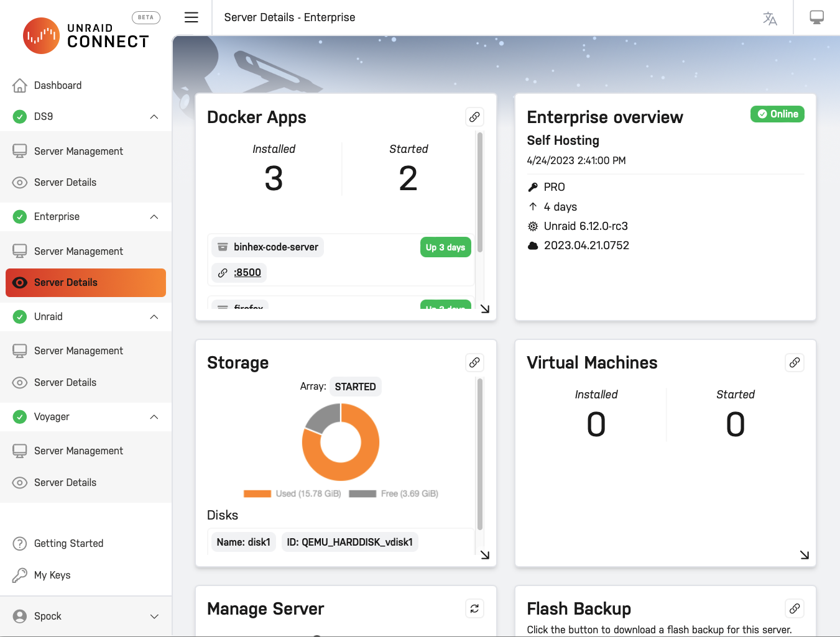Screen dimensions: 840x637
Task: Click the Spock user avatar icon
Action: (20, 616)
